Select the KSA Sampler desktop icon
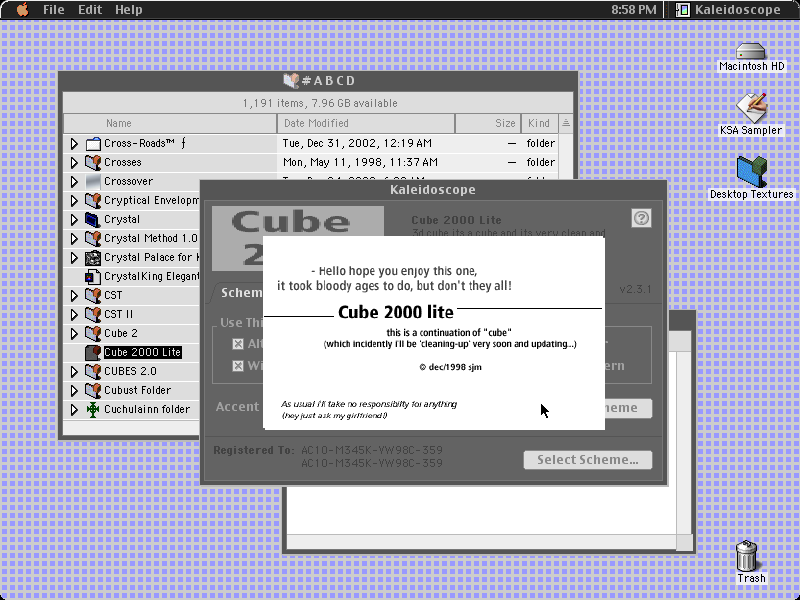 pos(751,108)
